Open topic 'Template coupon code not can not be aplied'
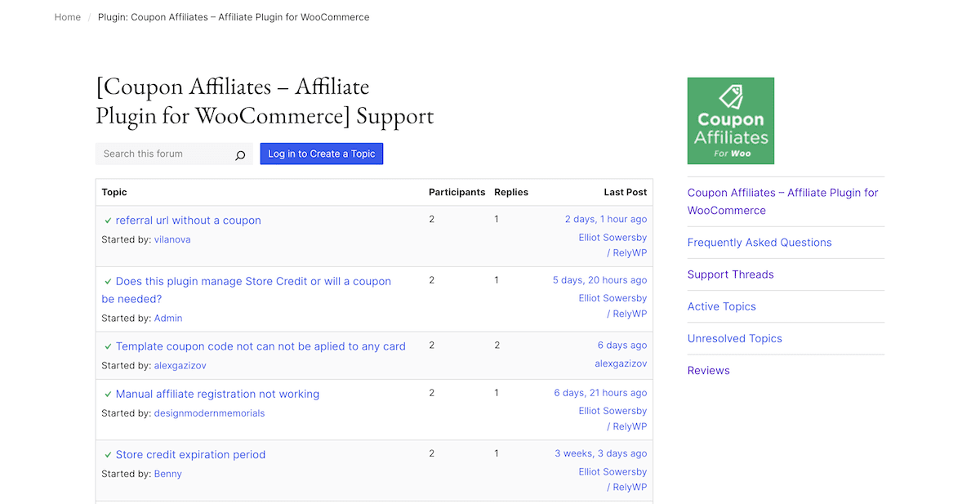The image size is (980, 504). pos(261,346)
